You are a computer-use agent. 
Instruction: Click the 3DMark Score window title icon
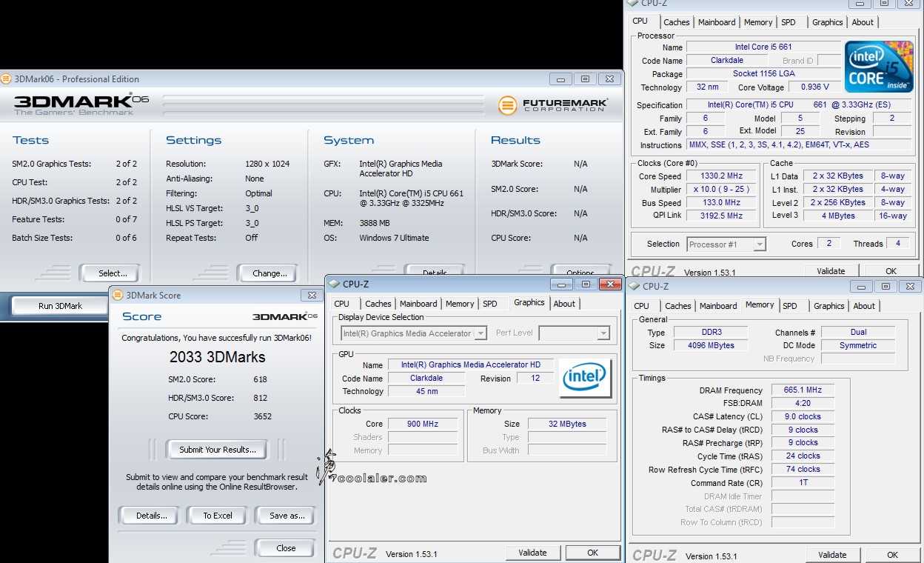pos(118,295)
